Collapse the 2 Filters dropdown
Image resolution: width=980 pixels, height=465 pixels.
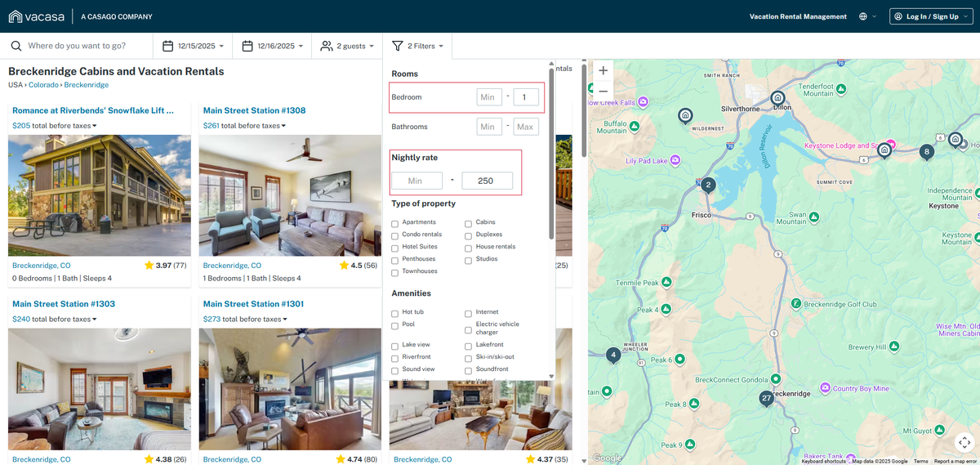click(417, 47)
